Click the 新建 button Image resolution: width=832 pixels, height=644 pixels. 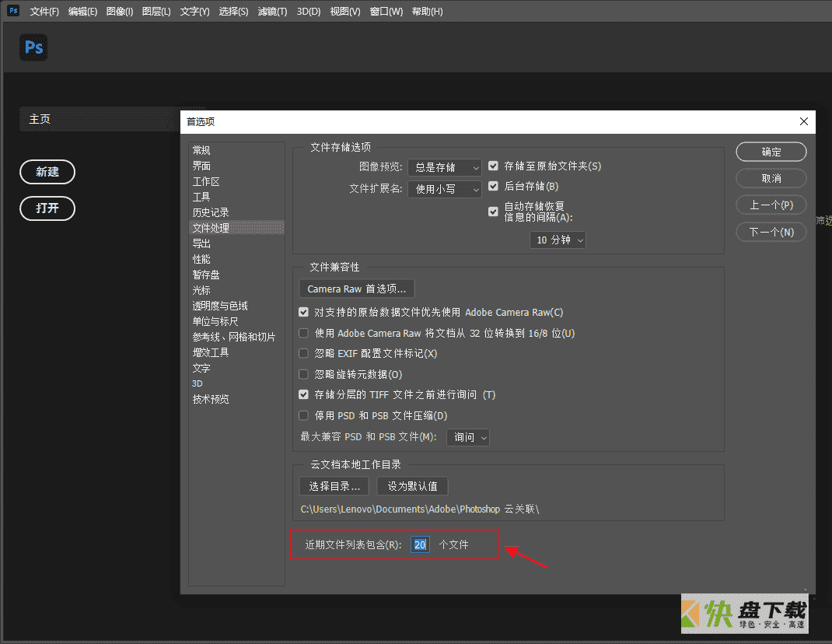point(47,172)
